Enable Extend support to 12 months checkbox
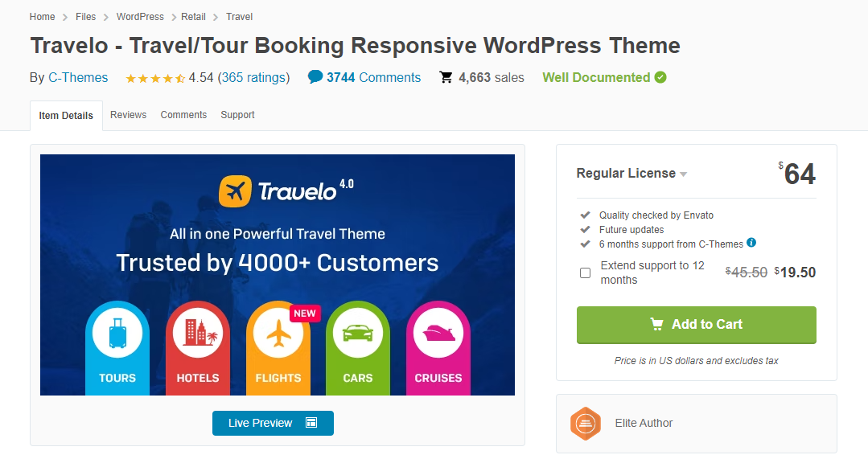 (586, 273)
